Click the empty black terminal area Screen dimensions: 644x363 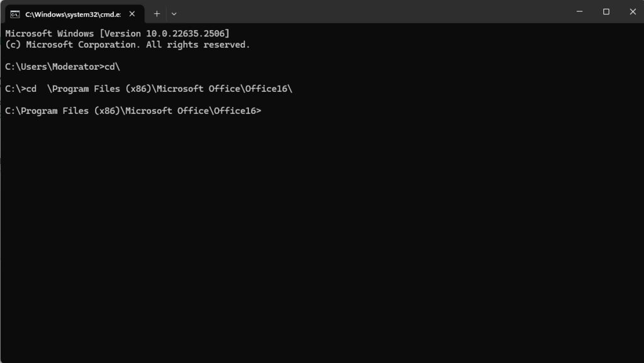point(322,239)
